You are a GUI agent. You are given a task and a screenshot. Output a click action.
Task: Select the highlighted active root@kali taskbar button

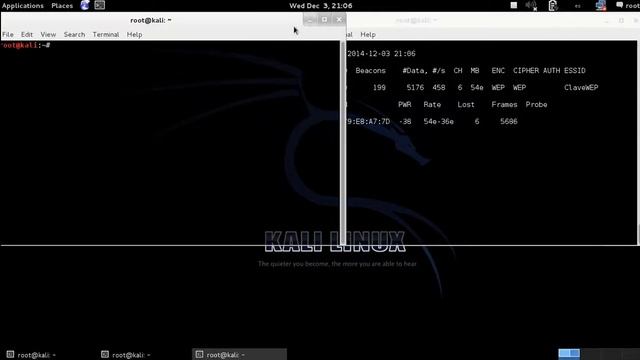[239, 354]
